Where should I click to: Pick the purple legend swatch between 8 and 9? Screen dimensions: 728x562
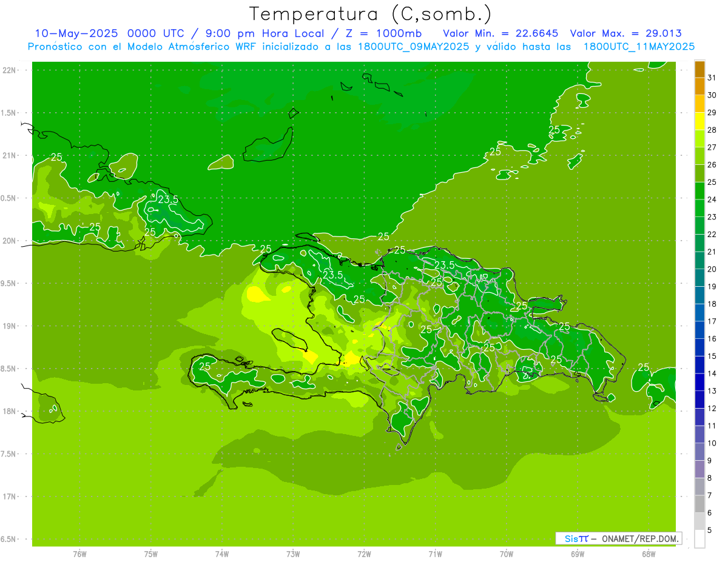[x=699, y=470]
